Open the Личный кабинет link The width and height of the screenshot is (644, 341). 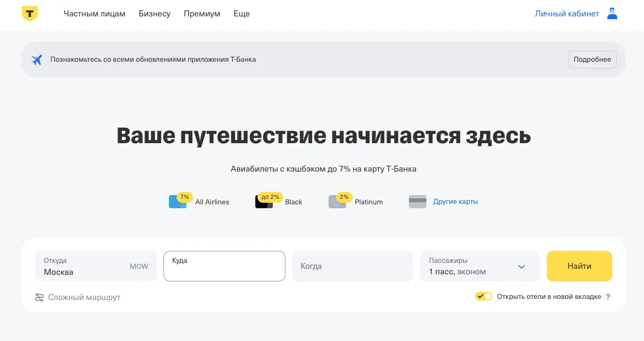(567, 14)
